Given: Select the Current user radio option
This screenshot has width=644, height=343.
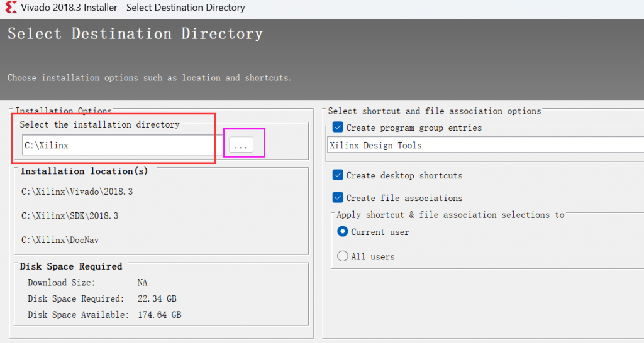Looking at the screenshot, I should pos(343,232).
